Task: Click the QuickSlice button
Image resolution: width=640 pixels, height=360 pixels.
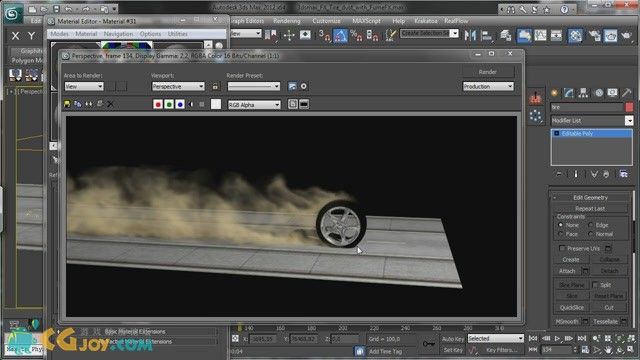Action: (x=572, y=307)
